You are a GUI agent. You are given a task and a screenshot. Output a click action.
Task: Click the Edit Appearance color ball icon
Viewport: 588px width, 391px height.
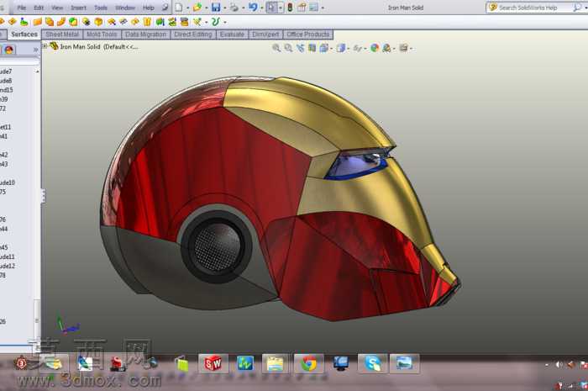(375, 48)
